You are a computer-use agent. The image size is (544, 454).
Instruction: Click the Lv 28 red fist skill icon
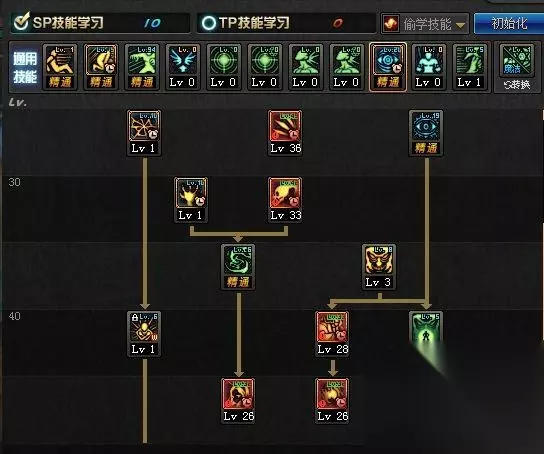(x=332, y=327)
